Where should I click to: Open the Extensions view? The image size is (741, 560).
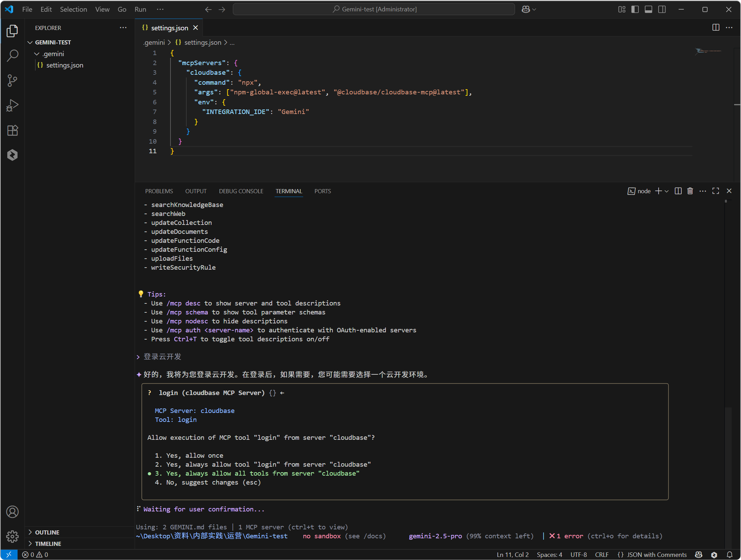12,130
